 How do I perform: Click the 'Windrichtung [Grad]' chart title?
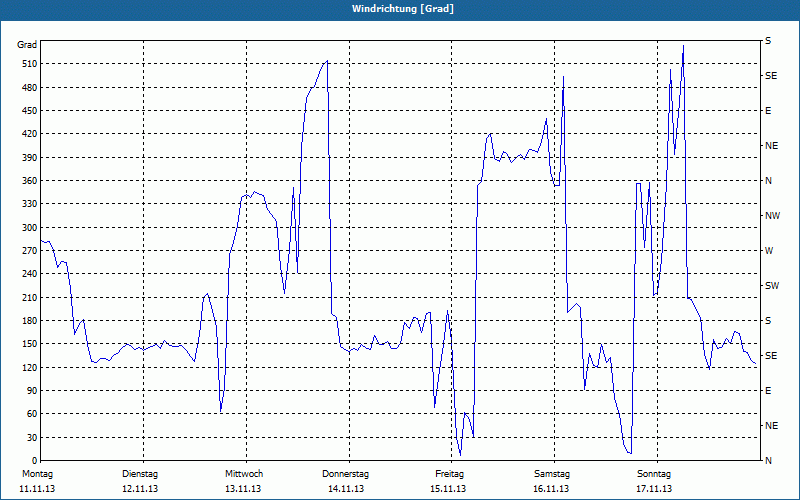(x=403, y=9)
